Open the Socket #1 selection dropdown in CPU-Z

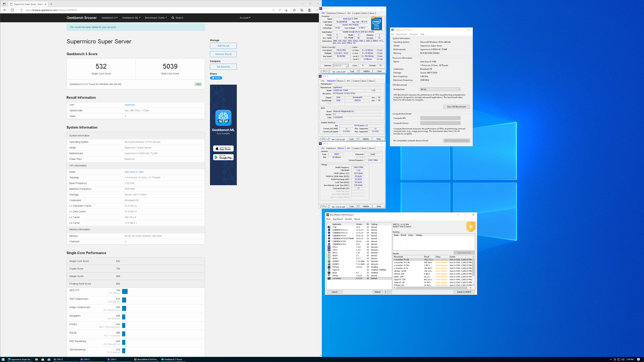click(x=340, y=66)
